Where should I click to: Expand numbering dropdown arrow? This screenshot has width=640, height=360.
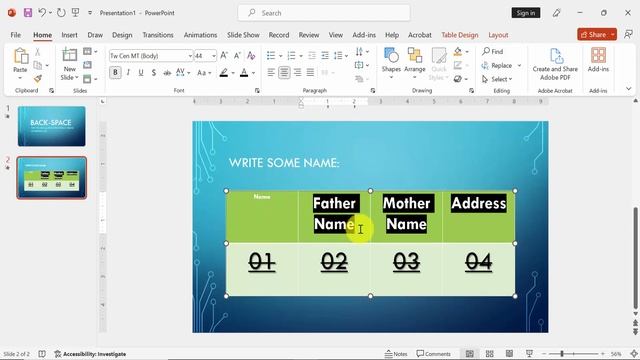(x=301, y=56)
